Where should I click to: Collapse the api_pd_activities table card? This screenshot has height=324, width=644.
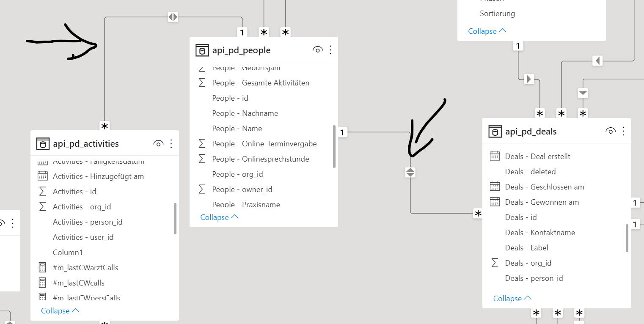click(60, 310)
